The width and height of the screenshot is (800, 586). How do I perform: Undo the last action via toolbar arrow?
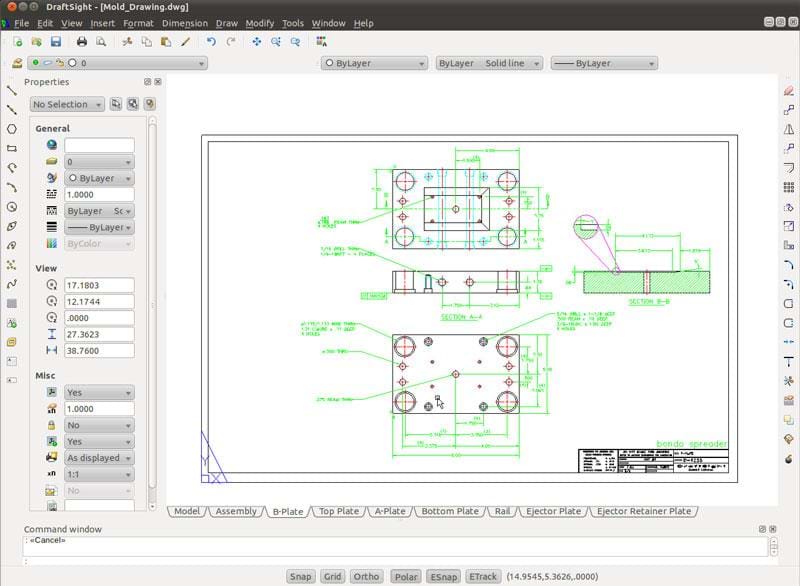point(211,42)
